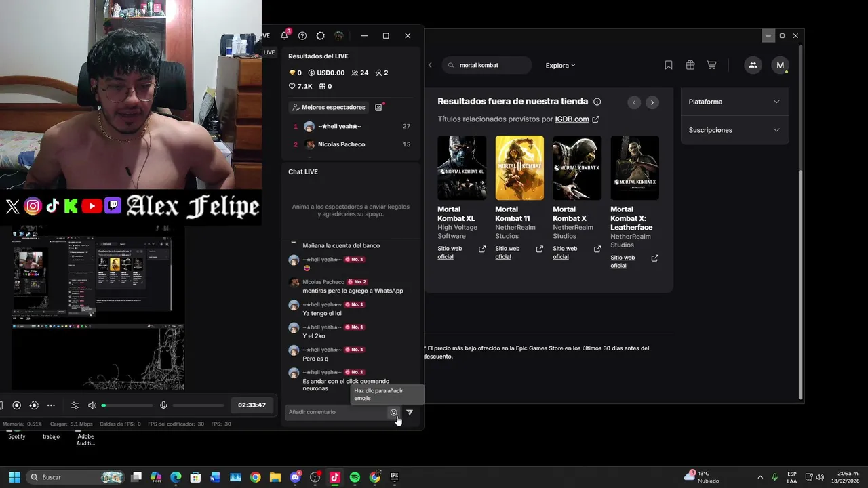Open Task View on the taskbar
Screen dimensions: 868x488
pos(136,477)
